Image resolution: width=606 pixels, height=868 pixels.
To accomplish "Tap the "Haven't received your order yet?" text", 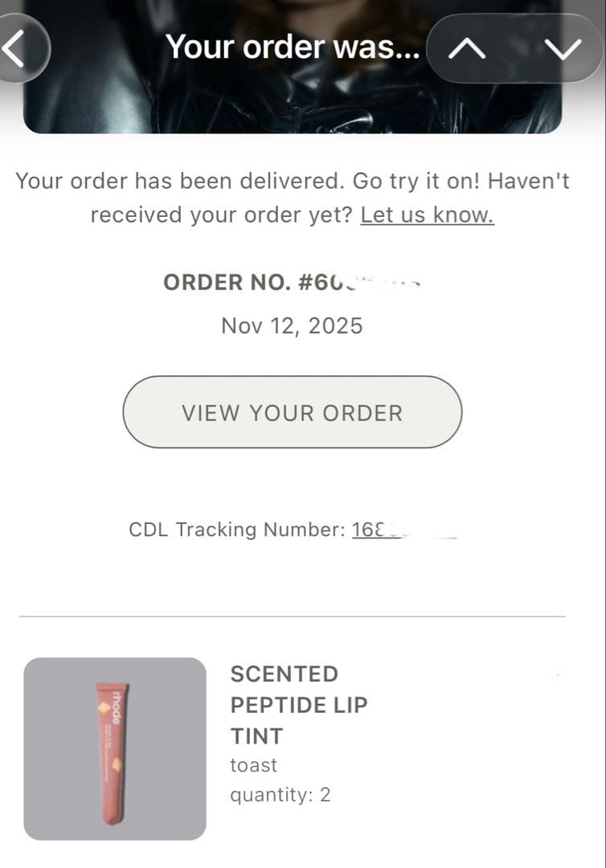I will (x=221, y=215).
